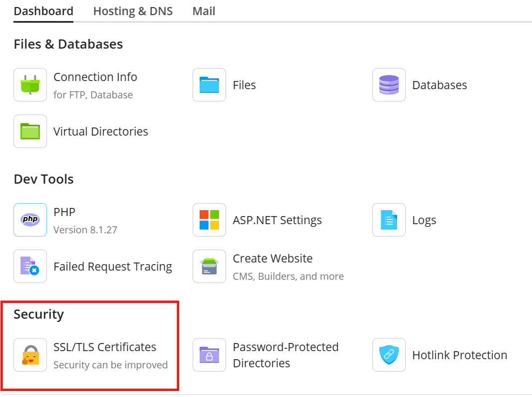Click the Create Website box icon

click(209, 266)
